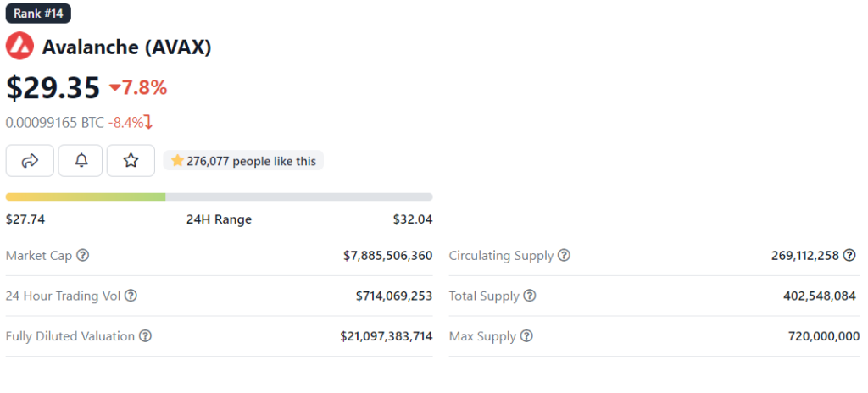Click the Avalanche (AVAX) title
This screenshot has width=868, height=393.
[x=127, y=47]
